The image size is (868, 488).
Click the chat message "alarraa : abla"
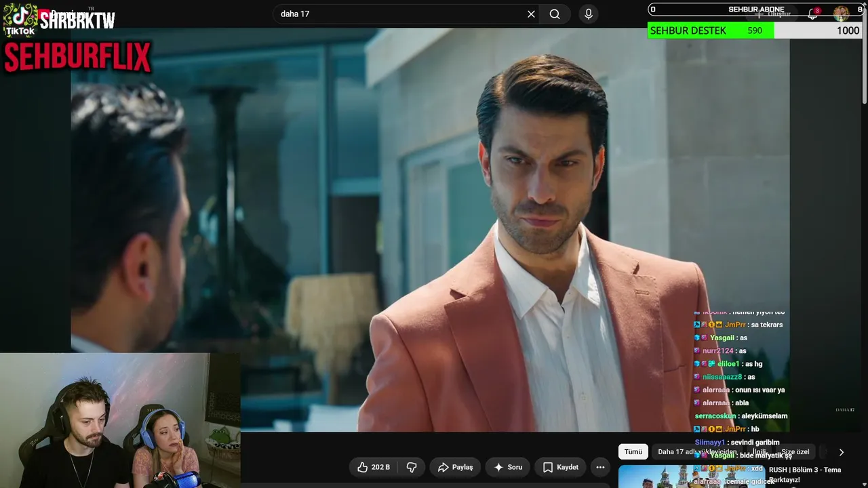(x=722, y=403)
